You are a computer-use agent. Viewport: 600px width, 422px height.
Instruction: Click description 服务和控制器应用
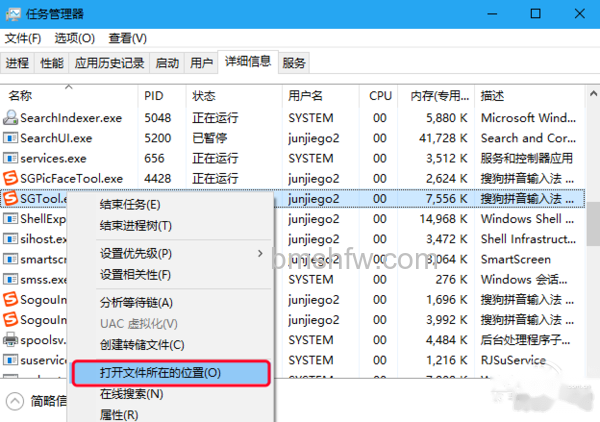coord(527,158)
